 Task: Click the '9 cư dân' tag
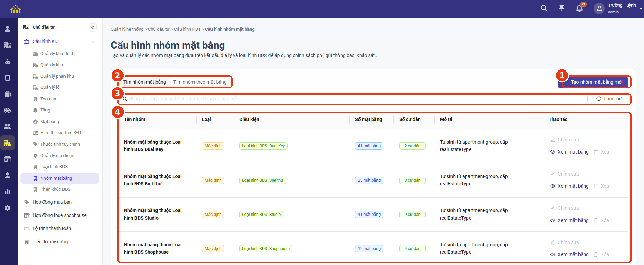(412, 215)
